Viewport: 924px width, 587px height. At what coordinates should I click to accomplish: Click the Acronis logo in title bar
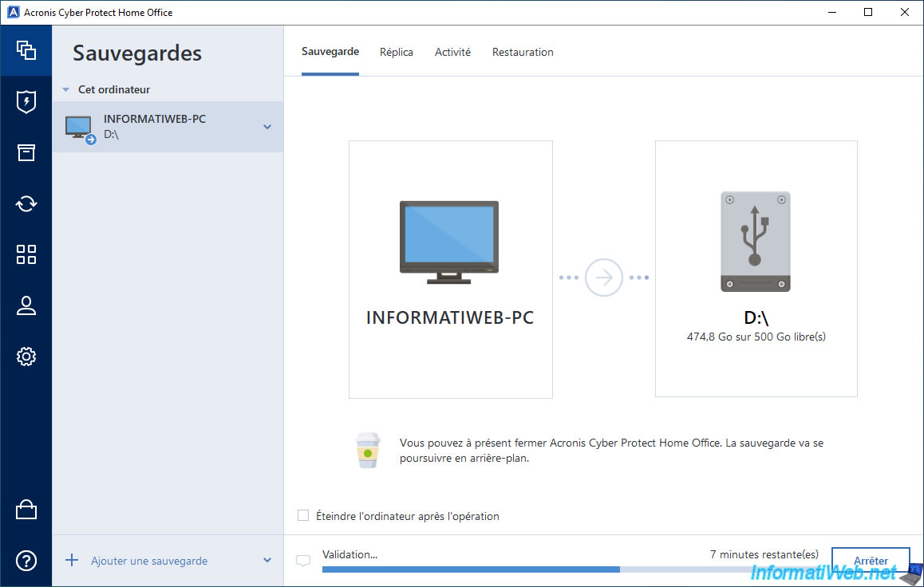(x=13, y=13)
